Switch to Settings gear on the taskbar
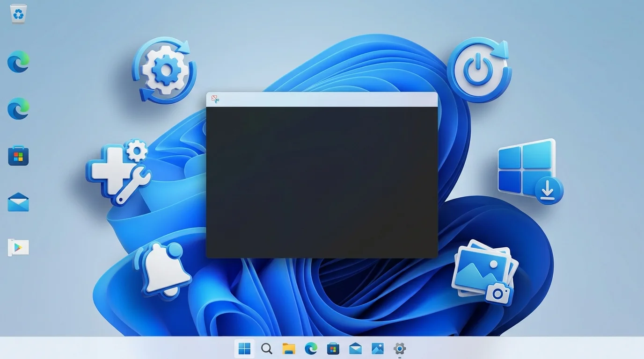This screenshot has height=359, width=644. pyautogui.click(x=399, y=348)
